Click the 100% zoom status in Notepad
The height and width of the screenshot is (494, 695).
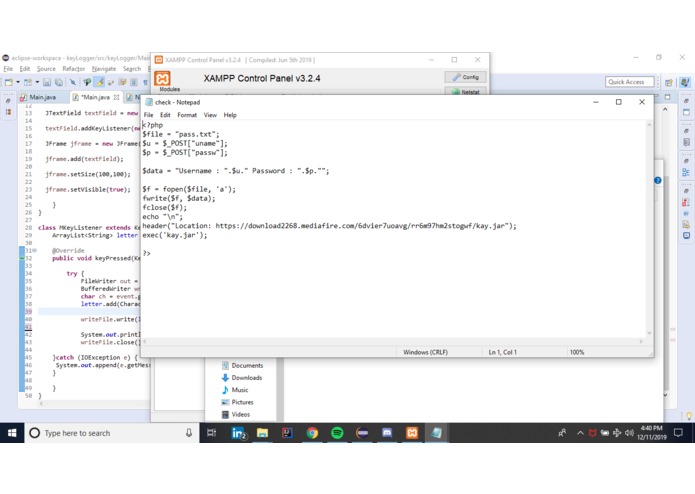tap(577, 352)
